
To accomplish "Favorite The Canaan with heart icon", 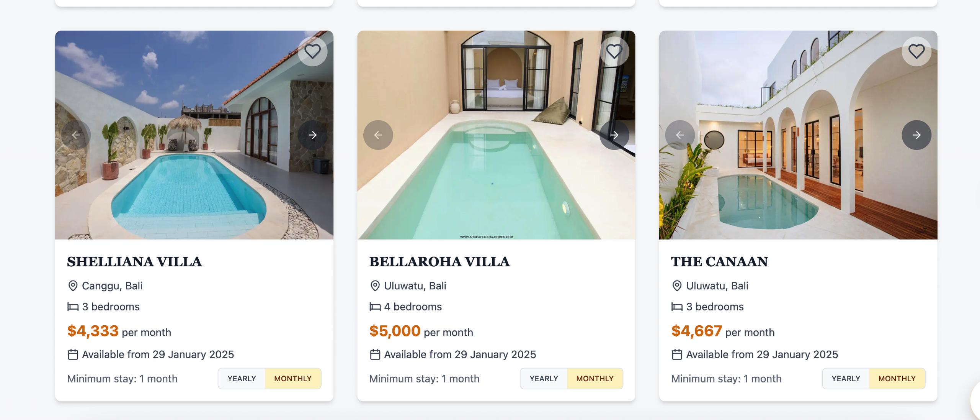I will [x=916, y=51].
